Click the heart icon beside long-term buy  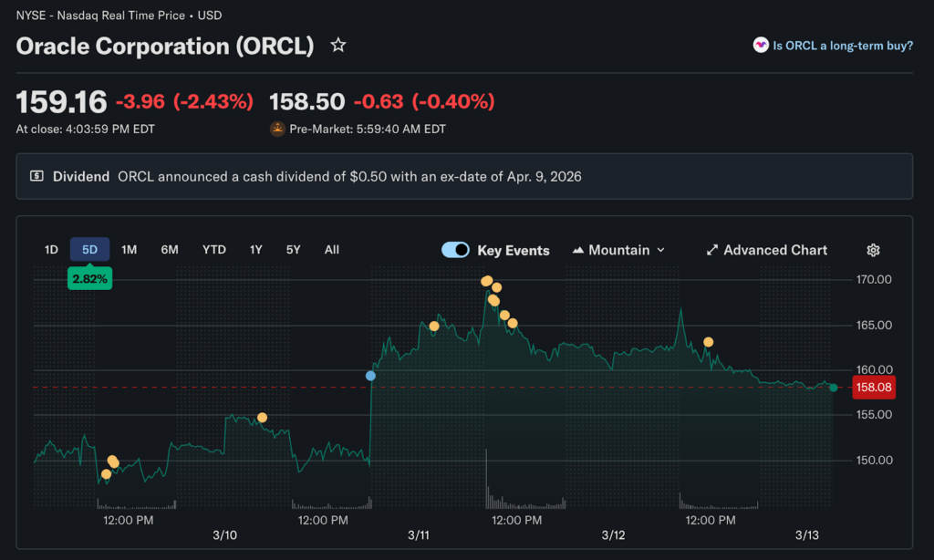760,45
